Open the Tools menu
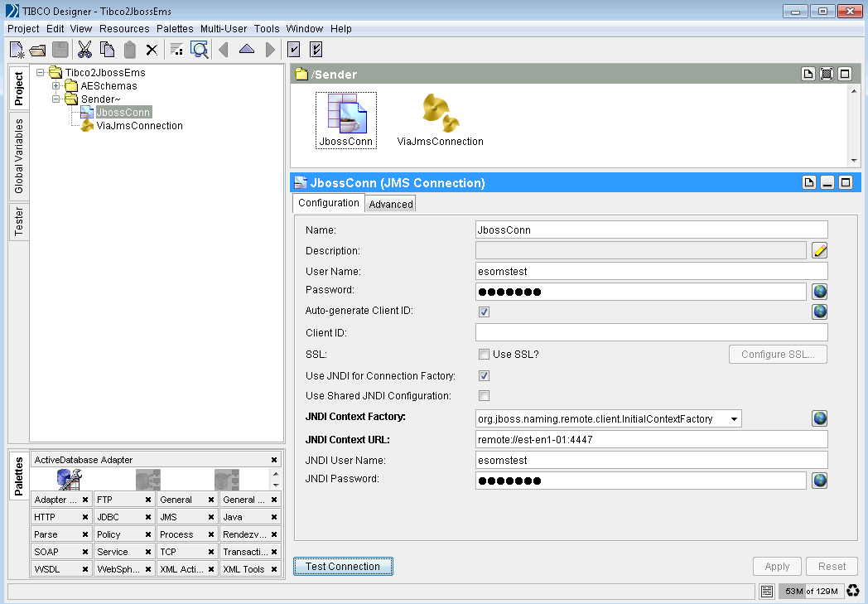This screenshot has height=604, width=868. (x=266, y=29)
